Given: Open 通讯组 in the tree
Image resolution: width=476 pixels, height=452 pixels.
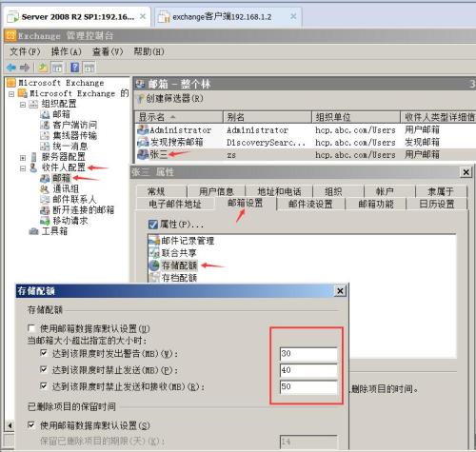Looking at the screenshot, I should click(x=66, y=188).
